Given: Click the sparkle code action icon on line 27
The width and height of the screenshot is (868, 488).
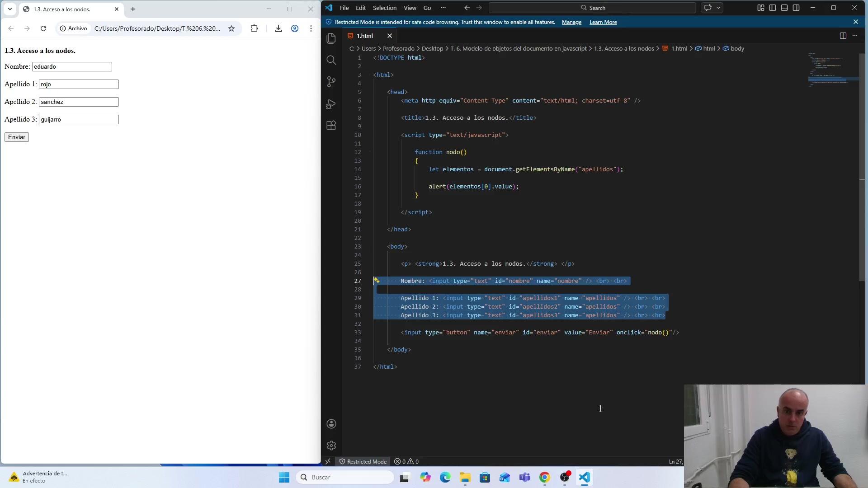Looking at the screenshot, I should [376, 281].
